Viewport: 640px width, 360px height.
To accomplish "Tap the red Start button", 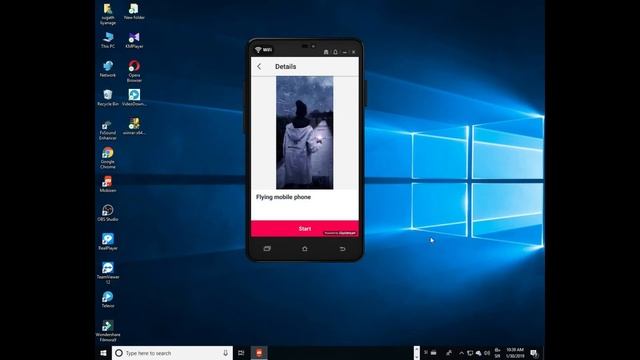I will click(x=304, y=229).
